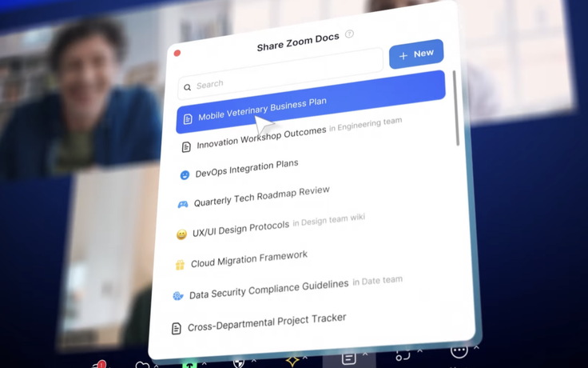Close the Share Zoom Docs dialog with red dot

click(x=177, y=53)
